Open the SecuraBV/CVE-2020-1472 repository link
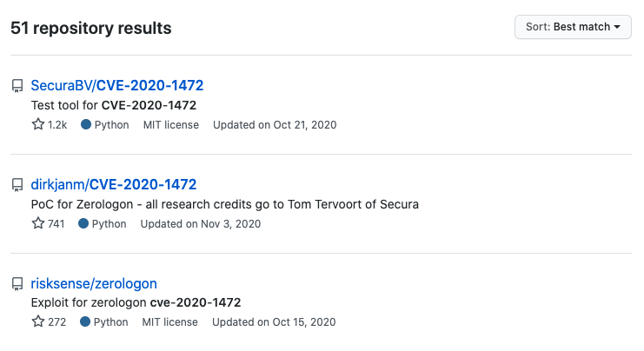Image resolution: width=644 pixels, height=351 pixels. click(117, 85)
